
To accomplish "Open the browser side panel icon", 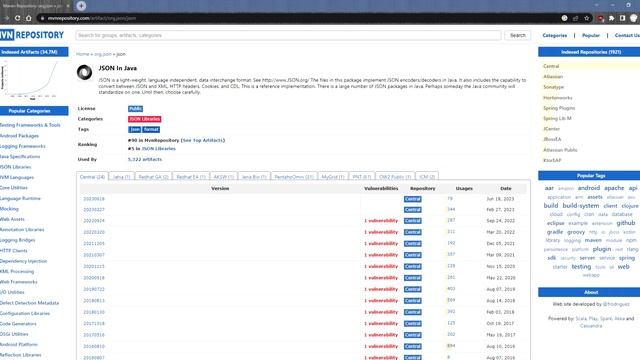I will [x=622, y=18].
